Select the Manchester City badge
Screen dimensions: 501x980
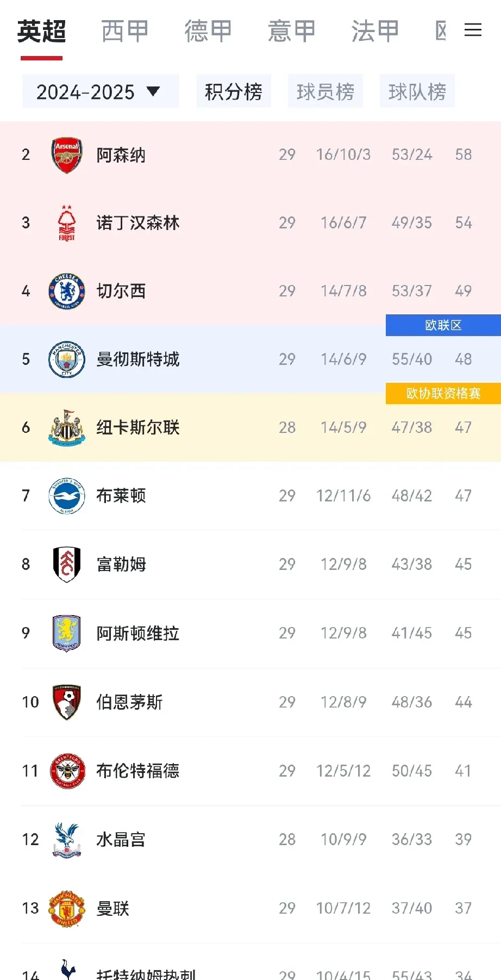click(x=66, y=359)
